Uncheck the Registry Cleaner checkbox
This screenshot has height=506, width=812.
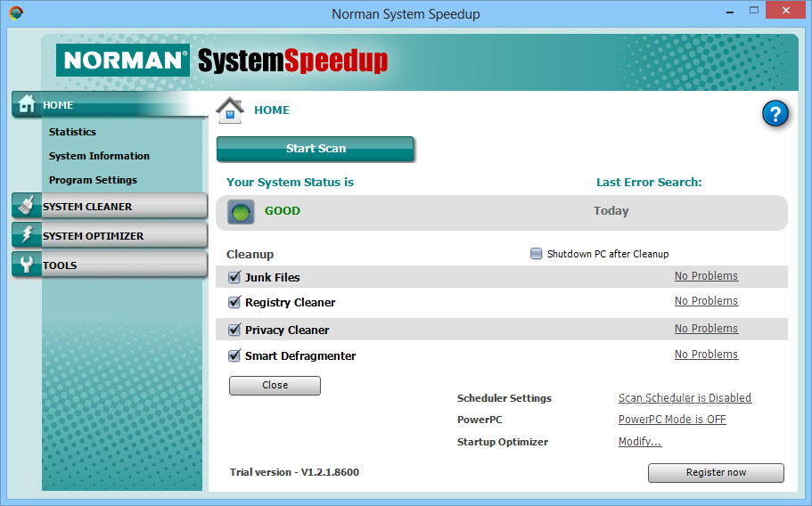[x=234, y=302]
